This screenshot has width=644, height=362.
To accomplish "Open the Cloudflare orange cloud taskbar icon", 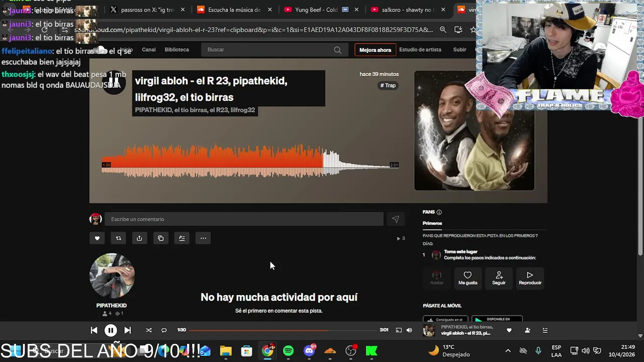I will tap(330, 351).
